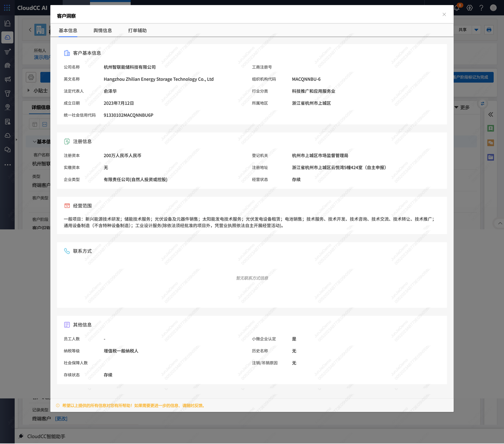Close the 客户洞察 dialog

click(444, 15)
